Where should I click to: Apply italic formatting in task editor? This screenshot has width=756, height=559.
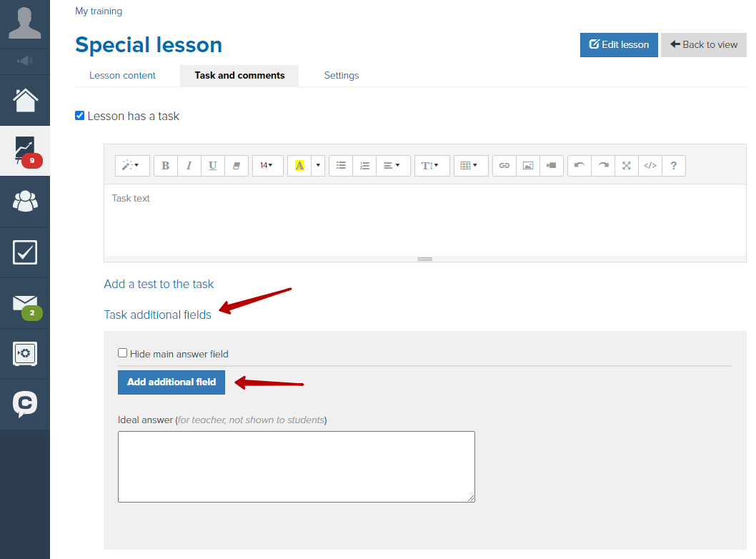tap(189, 166)
